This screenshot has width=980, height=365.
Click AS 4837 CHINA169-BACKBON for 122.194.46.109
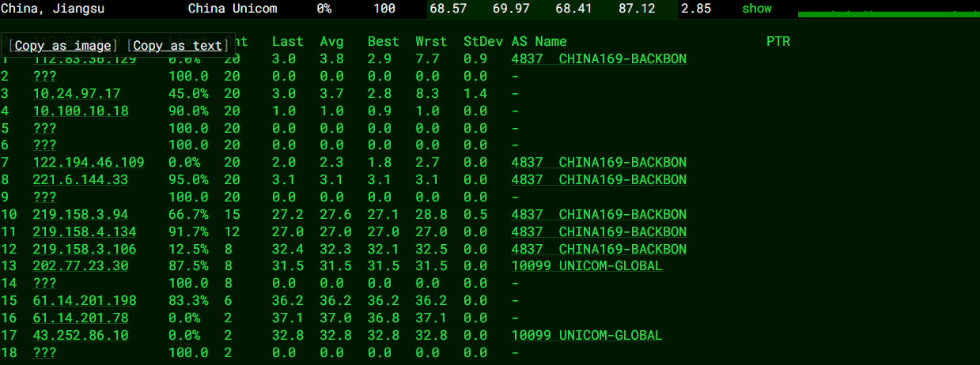click(599, 163)
